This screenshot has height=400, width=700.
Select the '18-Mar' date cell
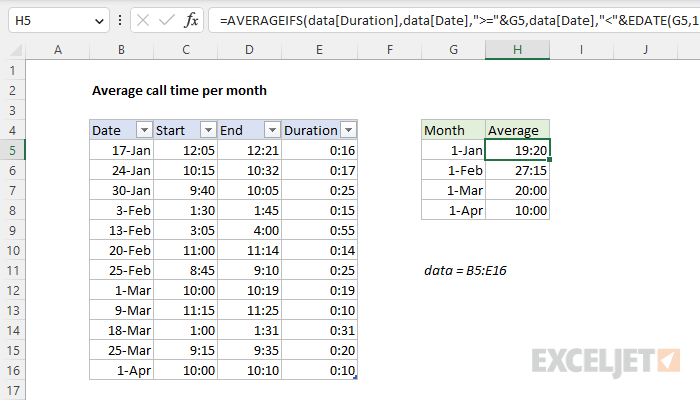tap(121, 330)
